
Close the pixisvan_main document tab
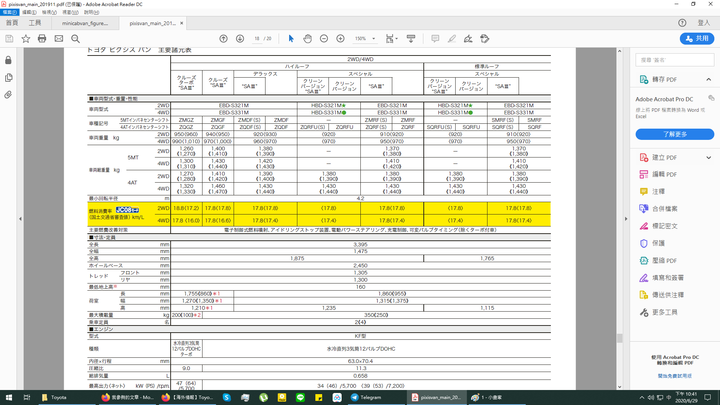181,23
